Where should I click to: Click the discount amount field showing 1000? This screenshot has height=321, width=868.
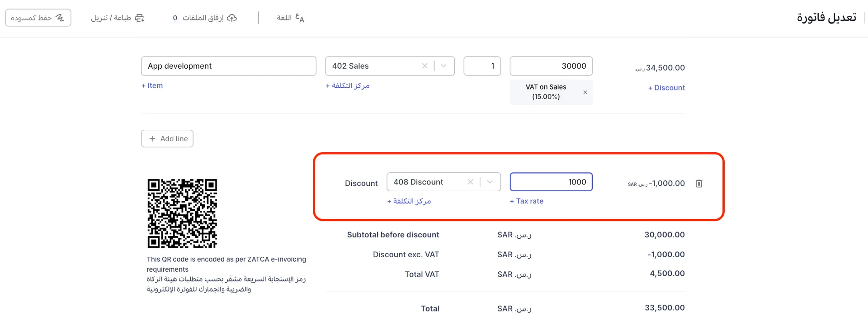(x=551, y=182)
